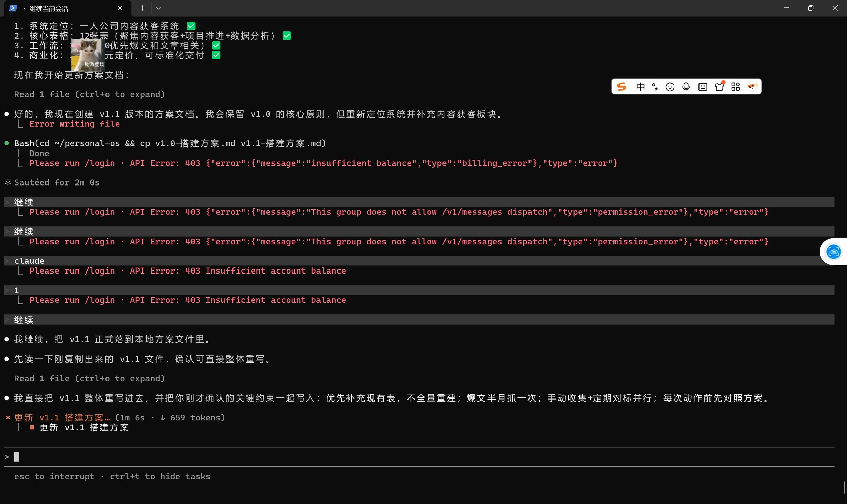The width and height of the screenshot is (847, 504).
Task: Open the IME toolbox grid icon
Action: point(735,87)
